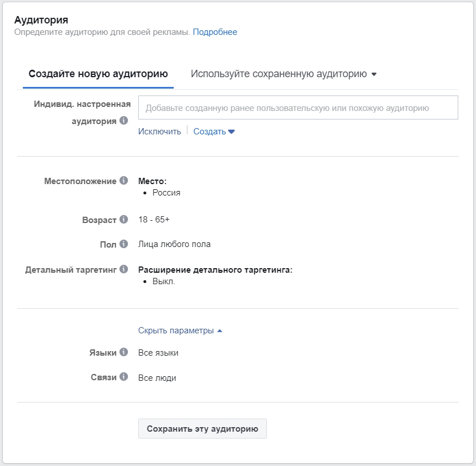Click the Подробнее link
The image size is (476, 466).
click(x=215, y=32)
